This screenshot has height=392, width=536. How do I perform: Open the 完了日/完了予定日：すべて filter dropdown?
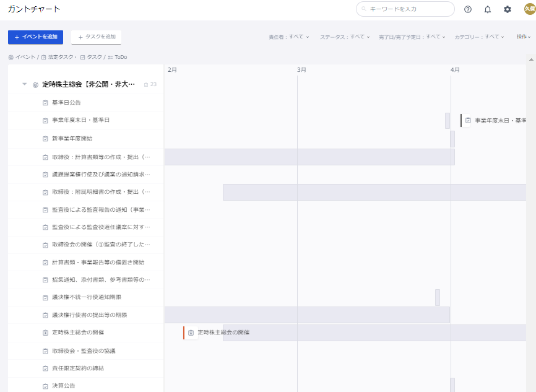coord(412,37)
